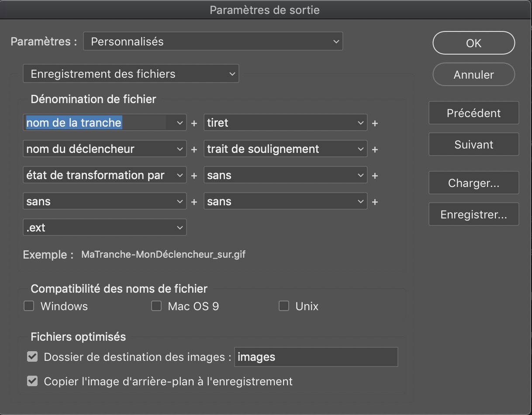This screenshot has height=415, width=532.
Task: Click the Annuler button
Action: [x=473, y=74]
